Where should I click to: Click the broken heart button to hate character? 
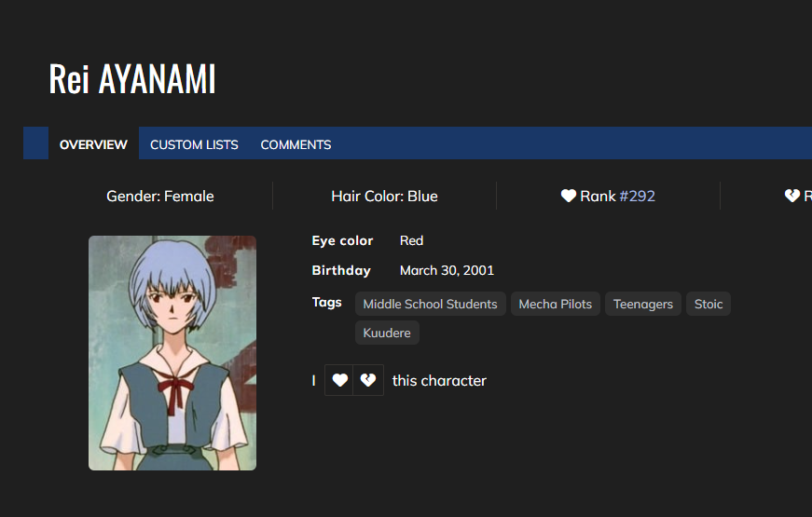coord(368,380)
